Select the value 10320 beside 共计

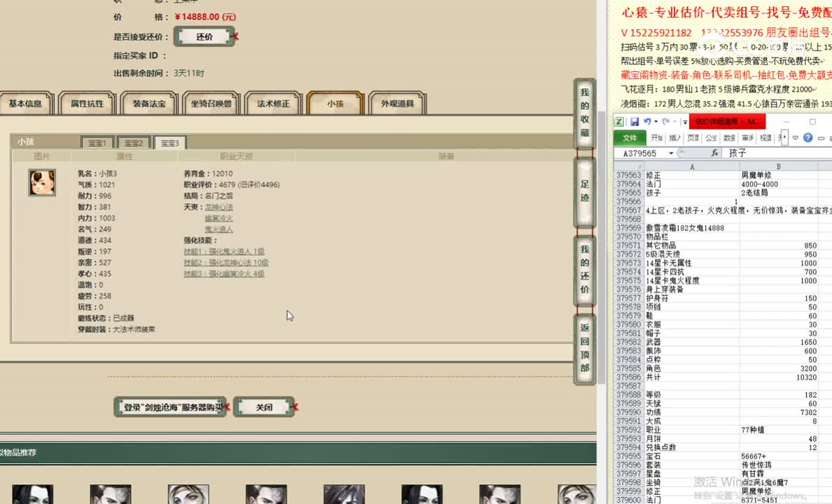pyautogui.click(x=778, y=377)
